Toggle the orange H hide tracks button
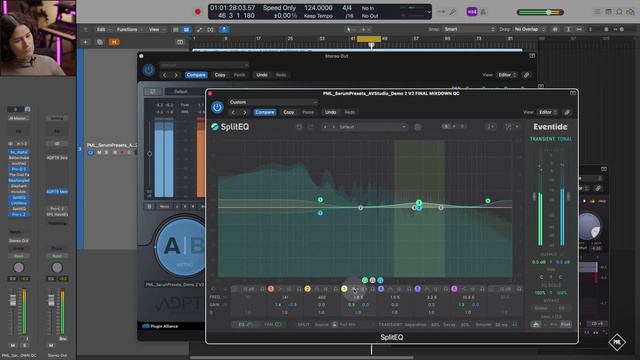The width and height of the screenshot is (640, 360). tap(114, 42)
